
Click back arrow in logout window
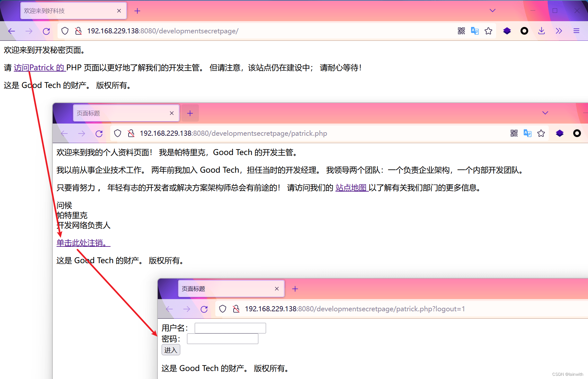(169, 309)
